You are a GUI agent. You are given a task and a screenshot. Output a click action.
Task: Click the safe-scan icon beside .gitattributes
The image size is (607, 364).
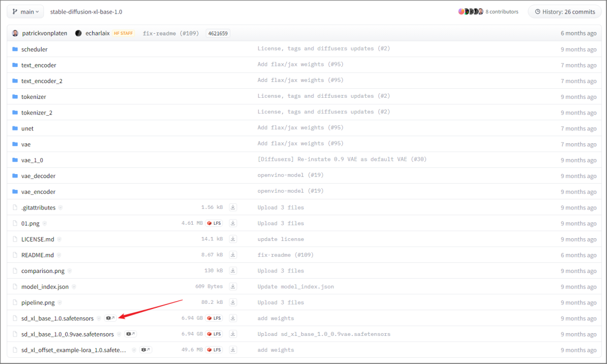(60, 208)
